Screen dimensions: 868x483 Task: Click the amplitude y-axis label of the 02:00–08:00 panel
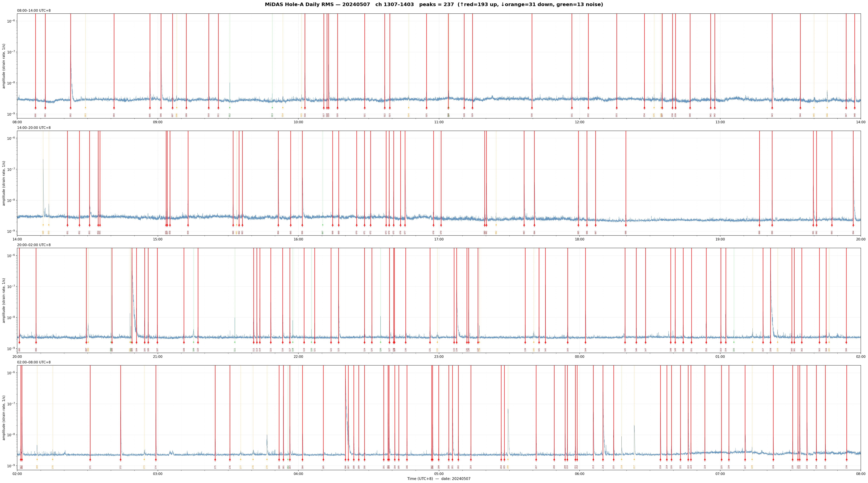pos(4,418)
